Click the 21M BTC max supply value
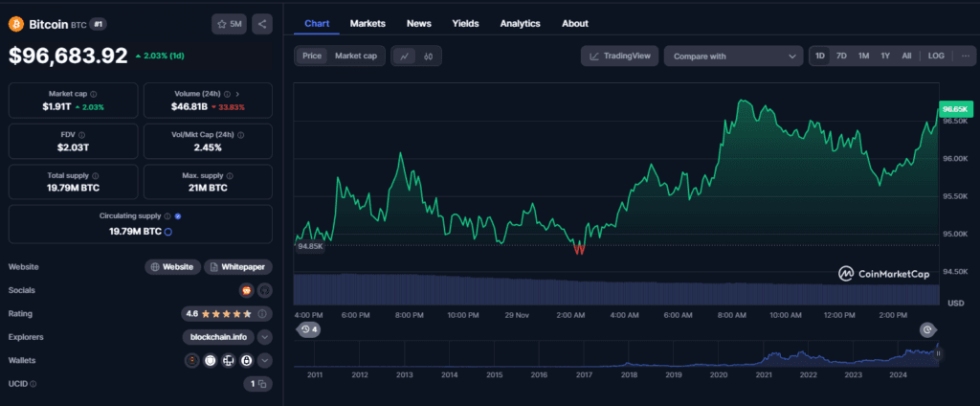980x406 pixels. (208, 188)
